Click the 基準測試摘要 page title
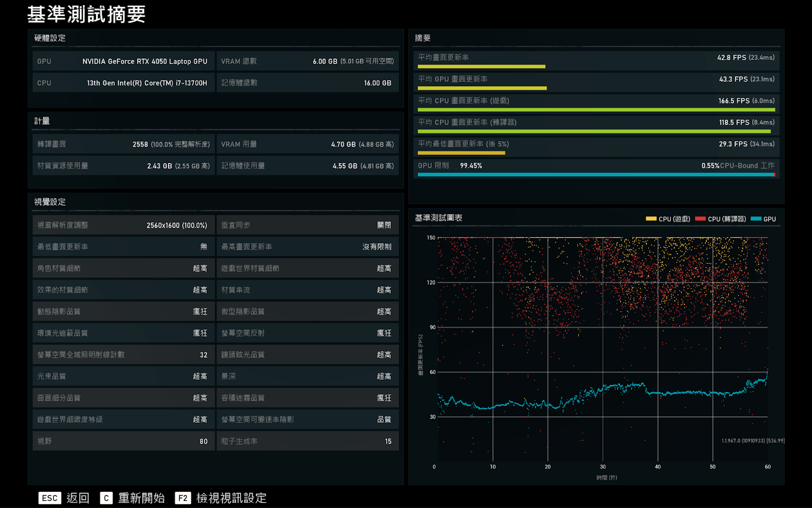 86,14
